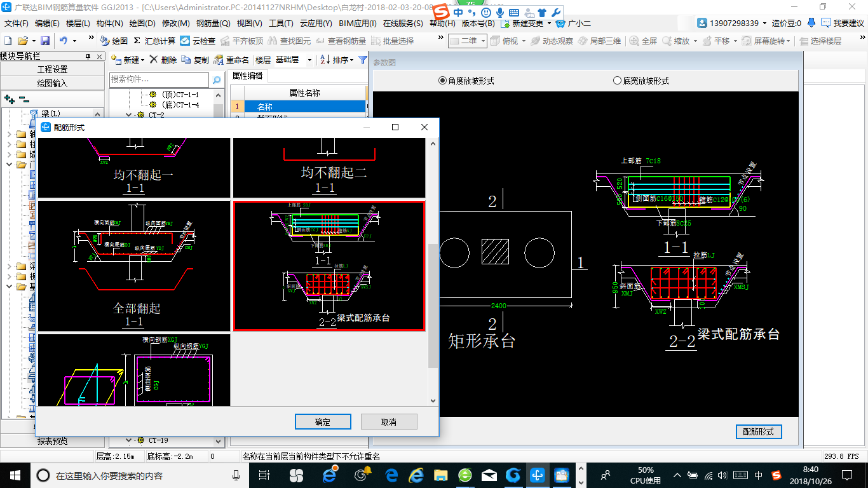The width and height of the screenshot is (868, 488).
Task: Collapse the CT-2 tree node
Action: click(x=130, y=115)
